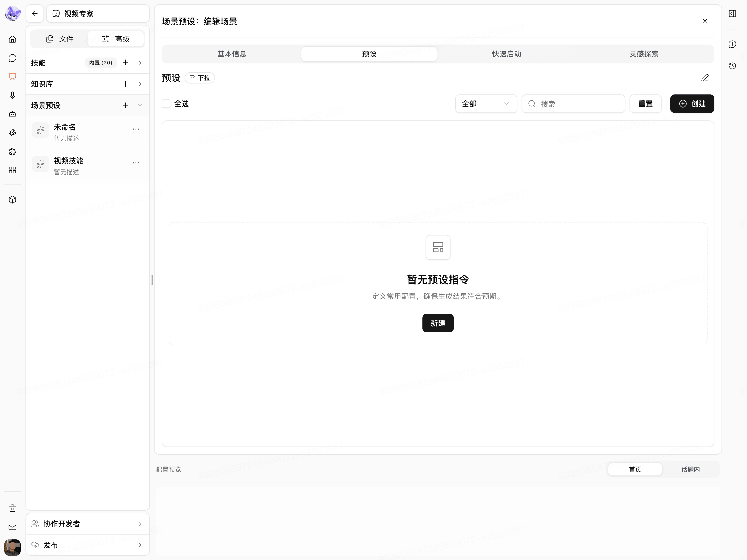The image size is (747, 560).
Task: Expand the 发布 row
Action: coord(88,545)
